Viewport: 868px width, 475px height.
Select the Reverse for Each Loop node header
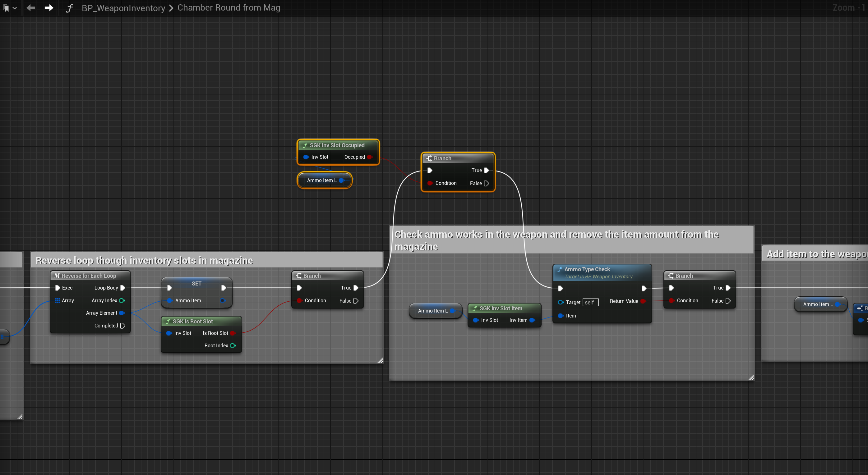point(89,276)
